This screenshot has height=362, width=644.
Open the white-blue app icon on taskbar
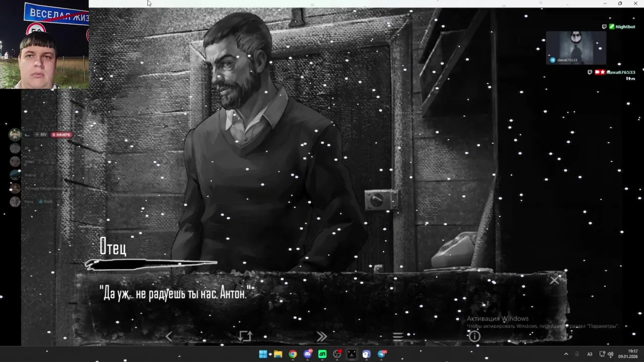tap(367, 354)
